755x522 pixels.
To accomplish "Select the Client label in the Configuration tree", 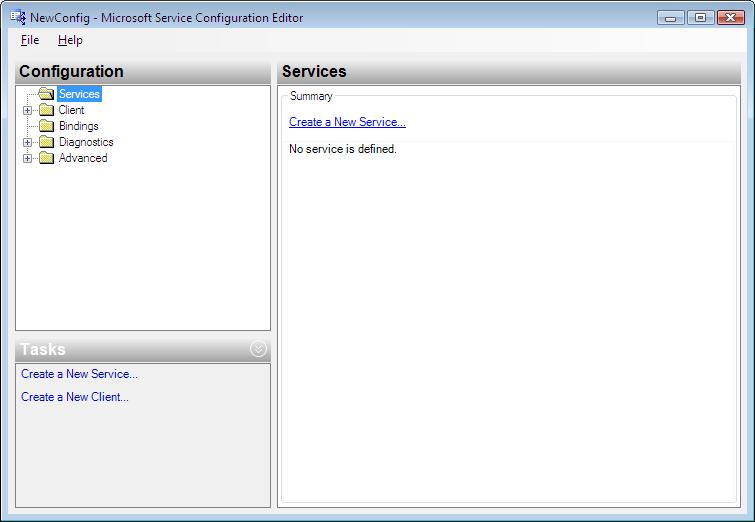I will tap(71, 110).
